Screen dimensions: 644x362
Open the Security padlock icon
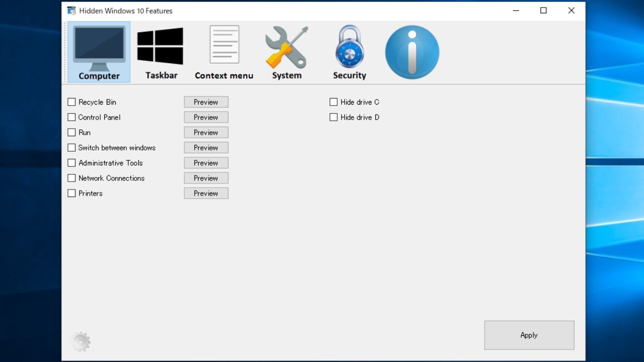(x=350, y=52)
